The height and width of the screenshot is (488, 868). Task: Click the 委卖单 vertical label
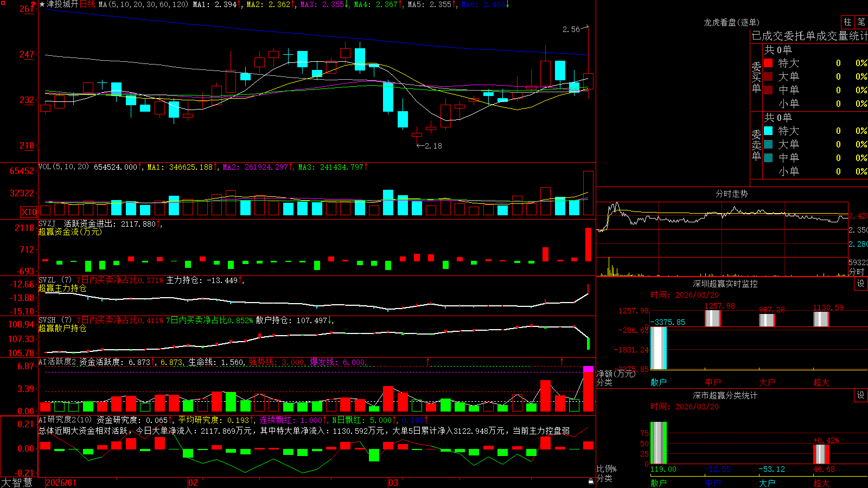[756, 145]
